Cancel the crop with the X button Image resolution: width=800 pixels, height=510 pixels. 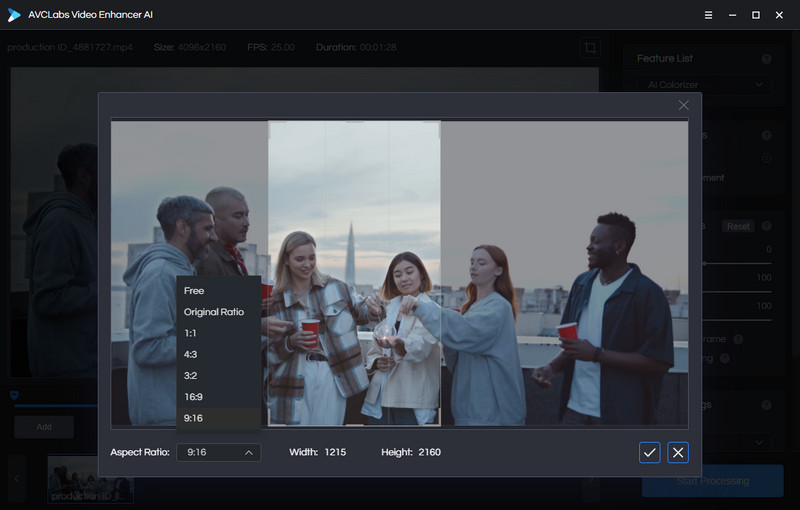click(x=678, y=452)
